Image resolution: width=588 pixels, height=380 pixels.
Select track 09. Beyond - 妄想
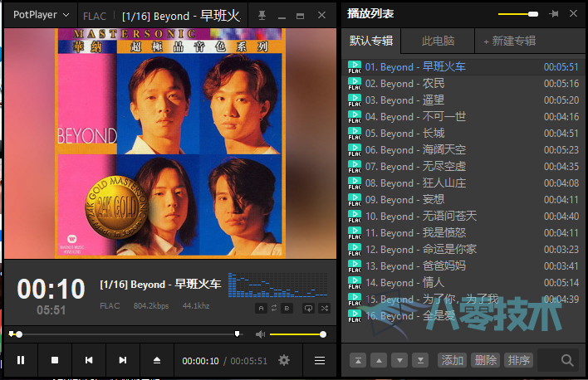[x=463, y=200]
